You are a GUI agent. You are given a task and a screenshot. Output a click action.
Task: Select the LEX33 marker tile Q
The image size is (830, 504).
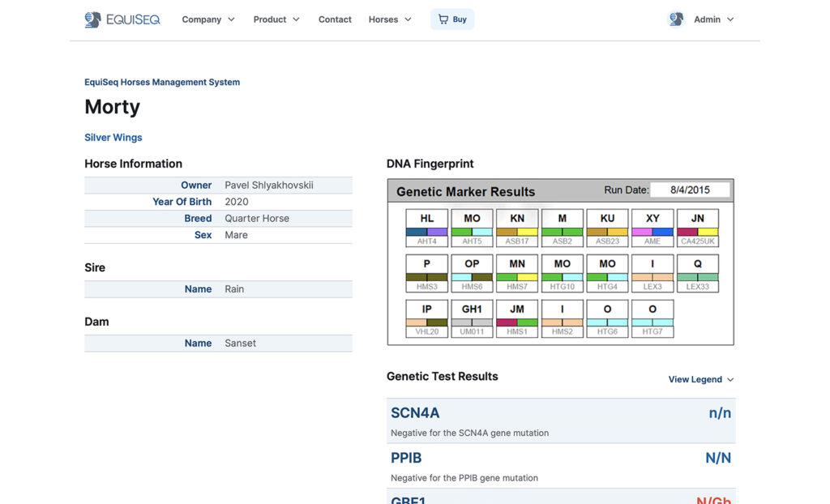698,274
